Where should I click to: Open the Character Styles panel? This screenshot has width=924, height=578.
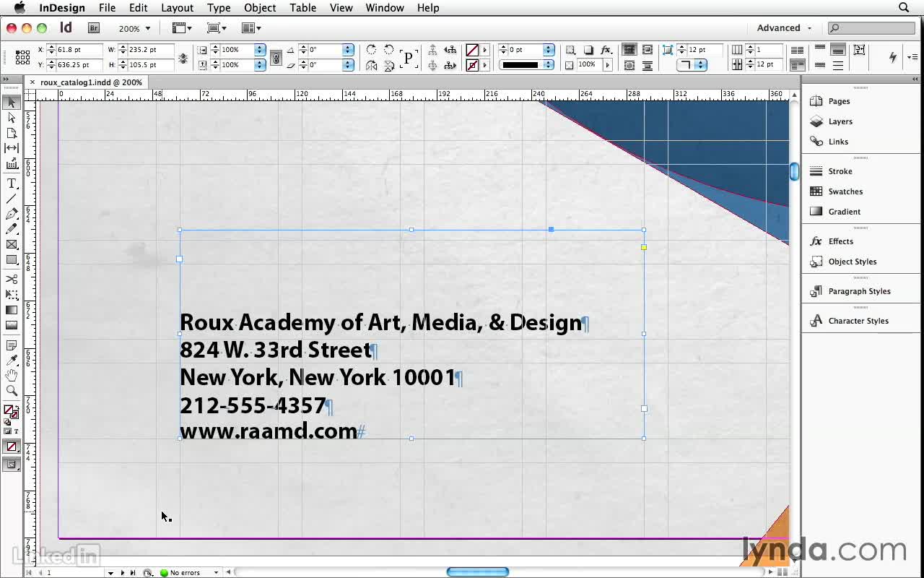point(858,322)
